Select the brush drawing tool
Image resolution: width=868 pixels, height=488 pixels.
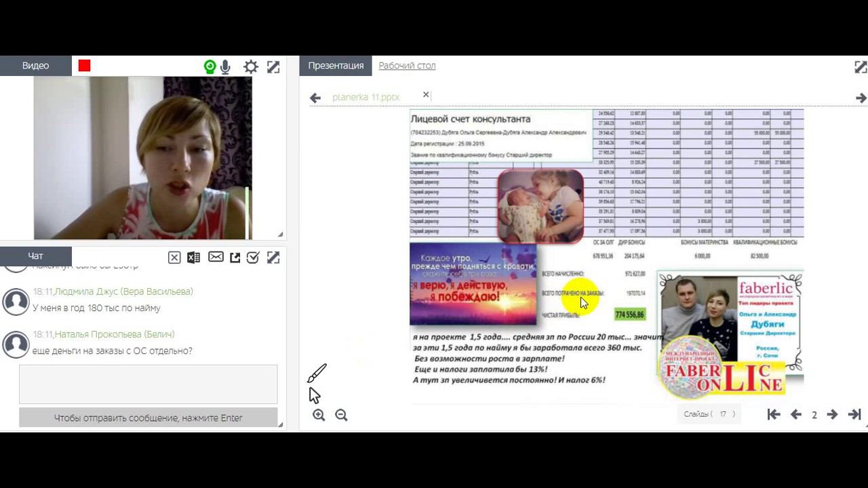(x=317, y=373)
